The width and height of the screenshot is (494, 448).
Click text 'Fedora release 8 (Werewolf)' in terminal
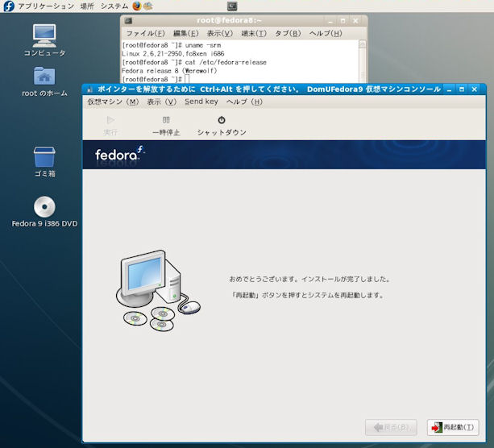[169, 71]
